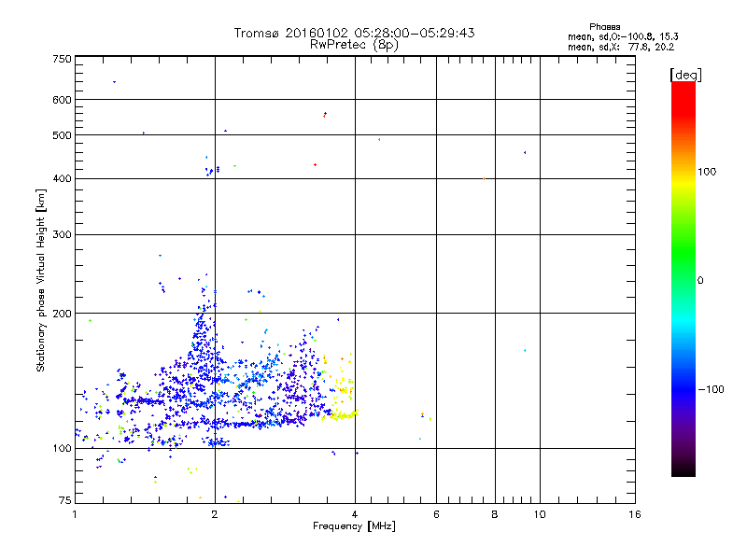
Task: Click the x-axis tick label '1'
Action: [75, 514]
